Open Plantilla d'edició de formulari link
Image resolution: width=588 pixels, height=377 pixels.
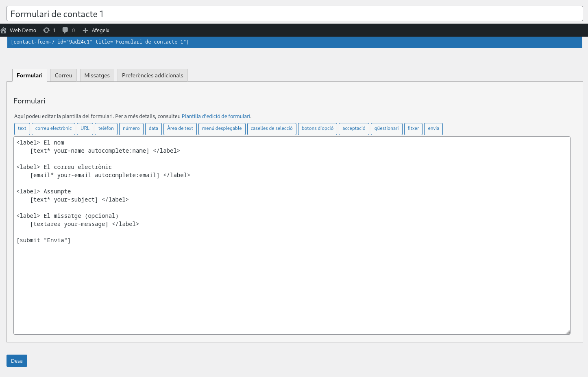(x=216, y=116)
